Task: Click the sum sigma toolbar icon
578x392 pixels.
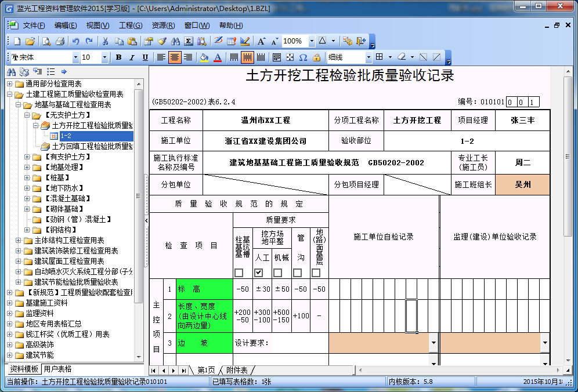Action: coord(188,41)
